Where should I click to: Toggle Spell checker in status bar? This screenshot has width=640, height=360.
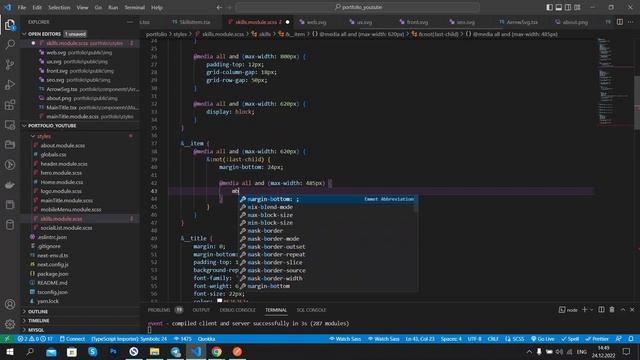(570, 339)
